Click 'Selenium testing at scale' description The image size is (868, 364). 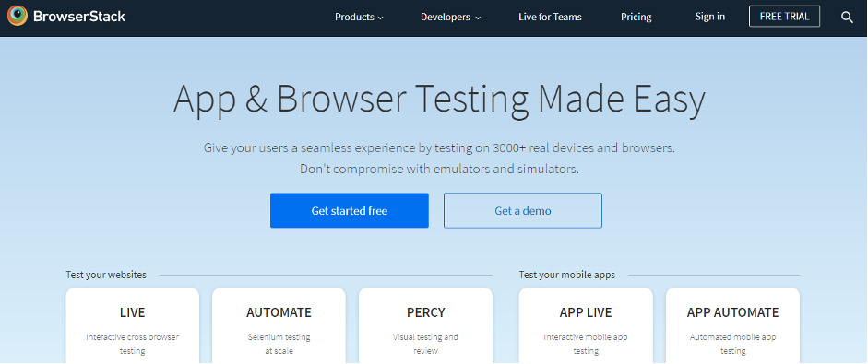click(x=279, y=344)
